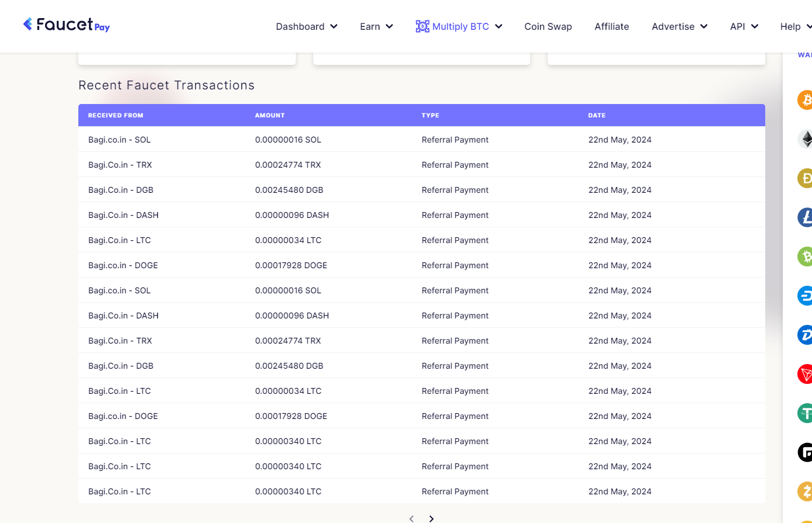This screenshot has width=812, height=523.
Task: Expand the Advertise dropdown
Action: [680, 26]
